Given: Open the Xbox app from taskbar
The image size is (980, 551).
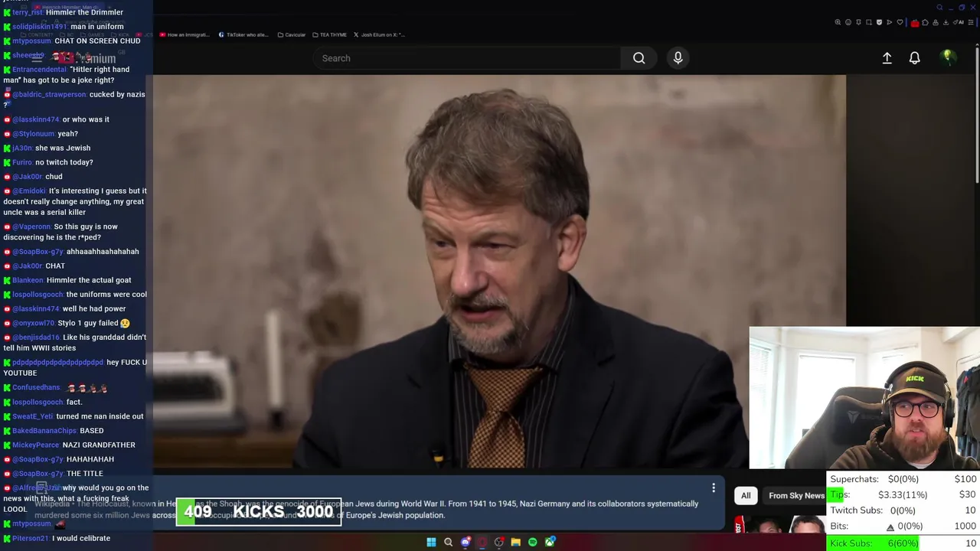Looking at the screenshot, I should click(x=550, y=543).
